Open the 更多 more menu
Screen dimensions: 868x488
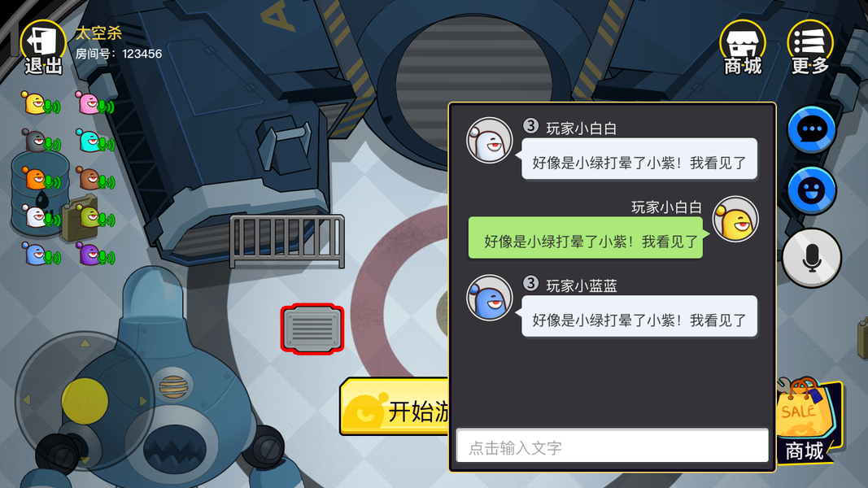pyautogui.click(x=810, y=48)
